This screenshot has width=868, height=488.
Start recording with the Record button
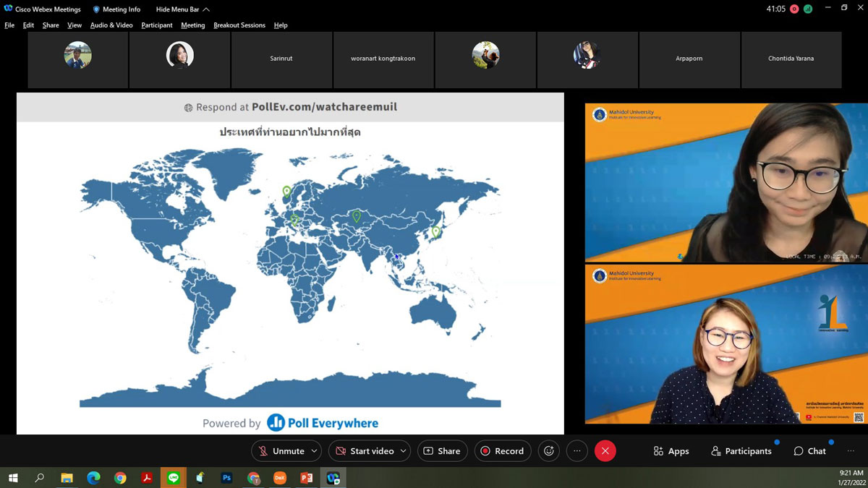[x=502, y=451]
